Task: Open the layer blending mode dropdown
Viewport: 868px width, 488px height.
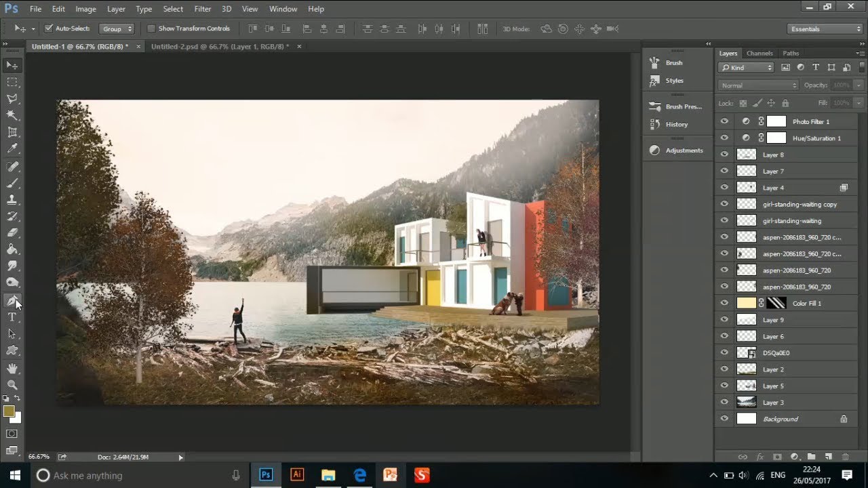Action: (x=756, y=85)
